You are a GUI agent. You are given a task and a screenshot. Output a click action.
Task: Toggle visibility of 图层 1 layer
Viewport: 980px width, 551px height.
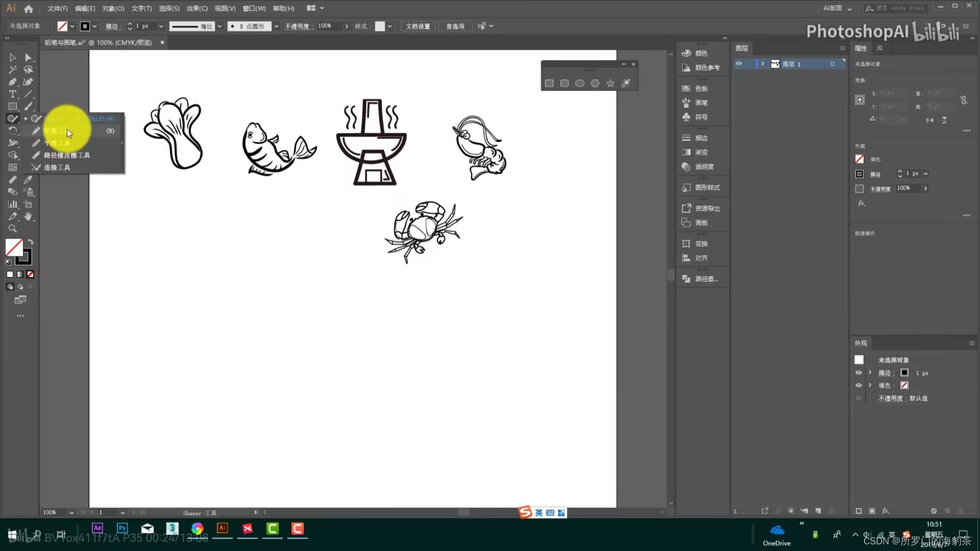coord(739,64)
